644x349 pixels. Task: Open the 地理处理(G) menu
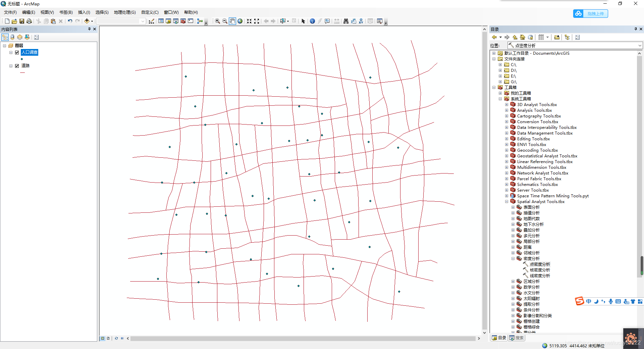(x=125, y=12)
